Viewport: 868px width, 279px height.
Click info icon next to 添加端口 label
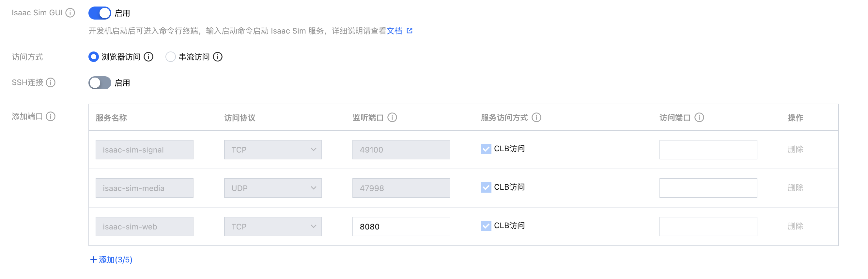(x=51, y=116)
